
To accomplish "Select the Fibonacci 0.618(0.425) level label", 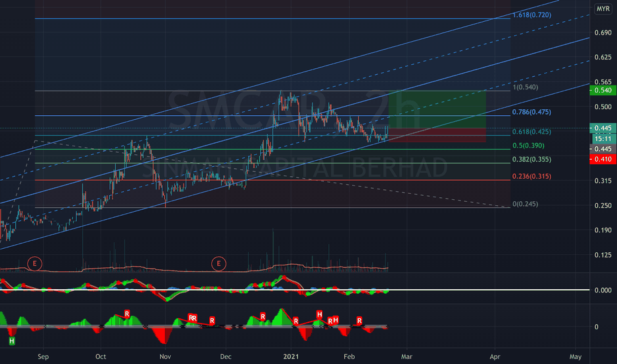I will click(x=532, y=132).
